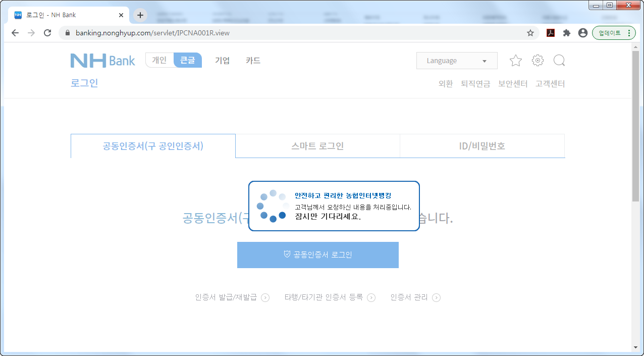
Task: Click the vertical scrollbar thumb
Action: (635, 127)
